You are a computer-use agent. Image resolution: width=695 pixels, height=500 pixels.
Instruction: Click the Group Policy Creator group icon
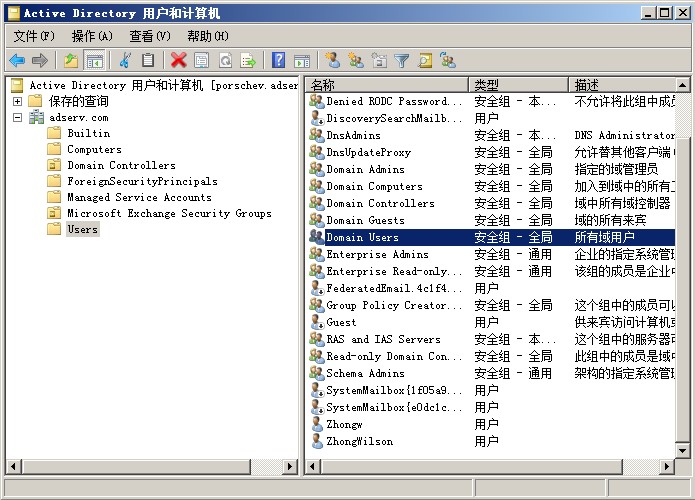316,305
